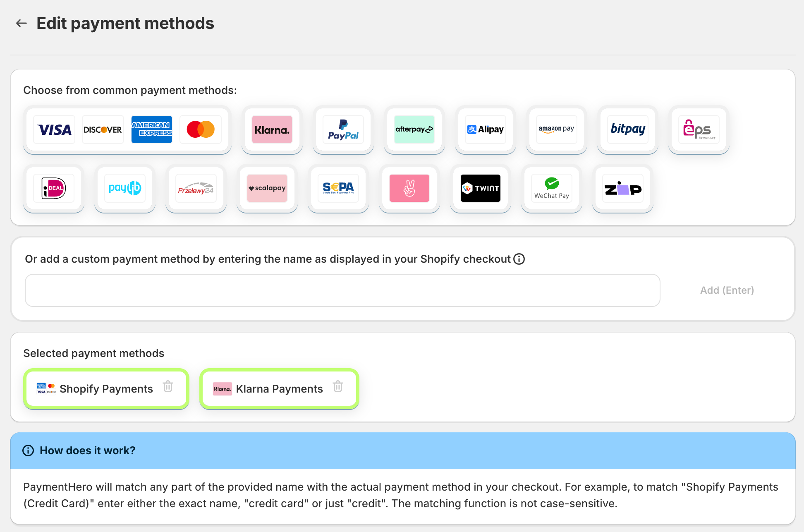The image size is (804, 532).
Task: Click the Edit payment methods heading
Action: pos(125,24)
